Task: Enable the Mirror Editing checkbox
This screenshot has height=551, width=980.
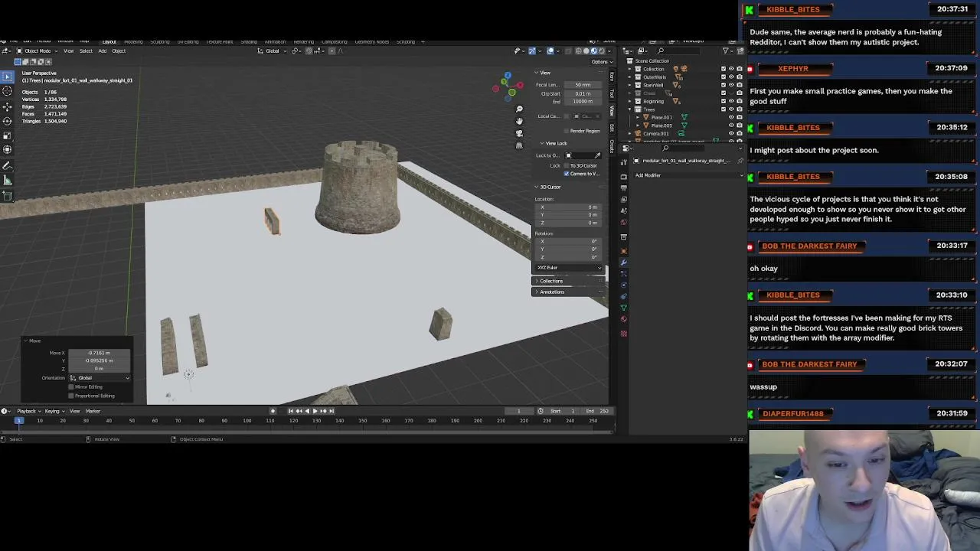Action: point(71,386)
